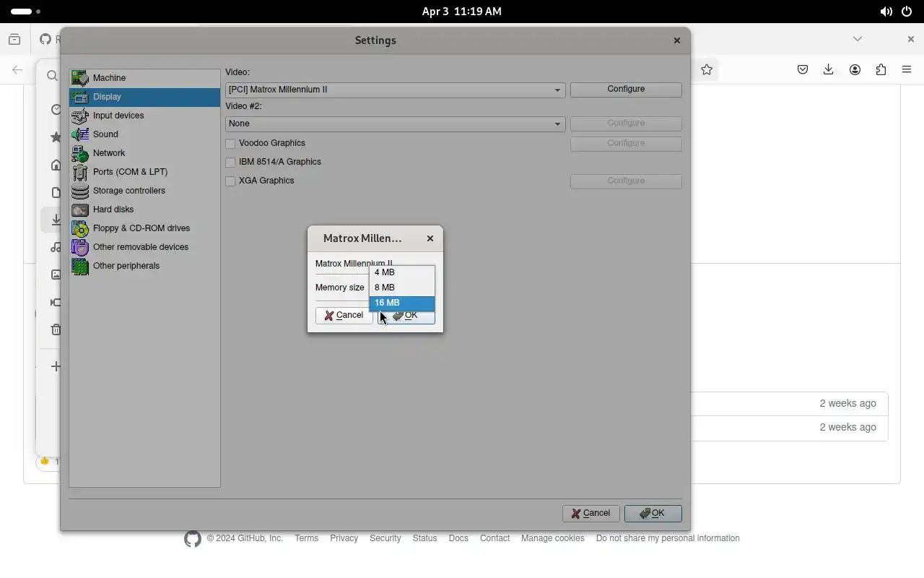Select Hard disks category
924x578 pixels.
tap(144, 210)
